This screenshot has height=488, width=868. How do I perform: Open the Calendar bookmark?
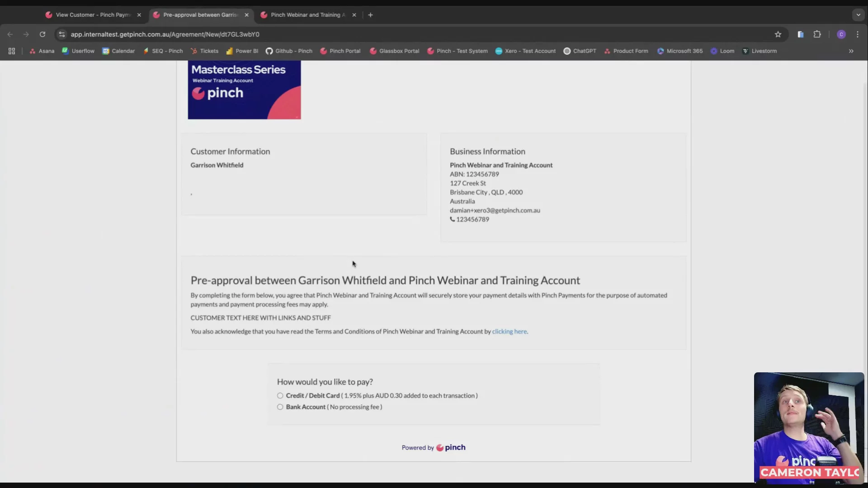pos(118,51)
